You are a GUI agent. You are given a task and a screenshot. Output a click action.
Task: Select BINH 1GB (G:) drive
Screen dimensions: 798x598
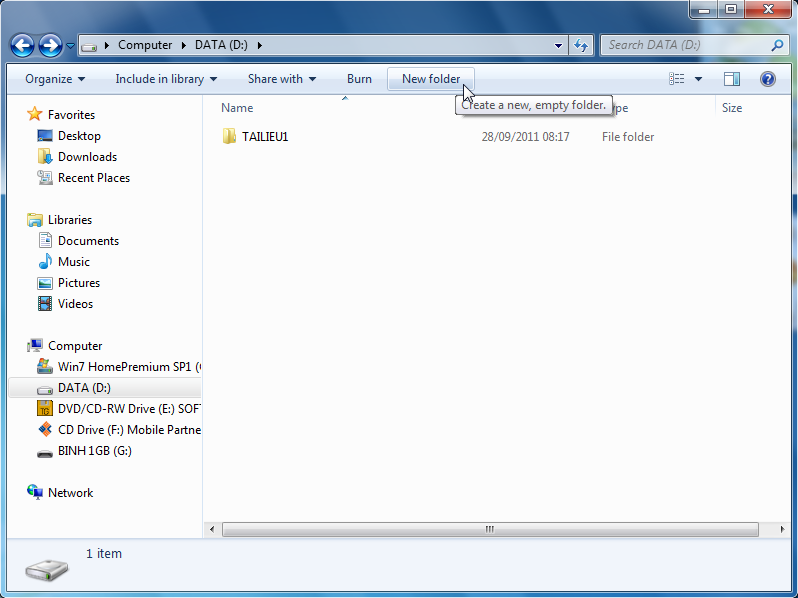click(x=94, y=451)
